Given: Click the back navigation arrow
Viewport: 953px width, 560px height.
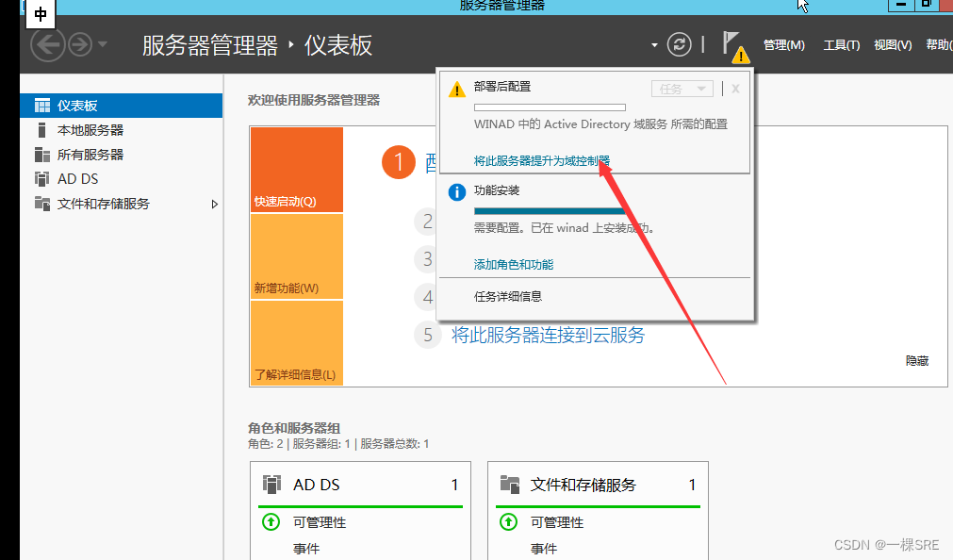Looking at the screenshot, I should [47, 43].
